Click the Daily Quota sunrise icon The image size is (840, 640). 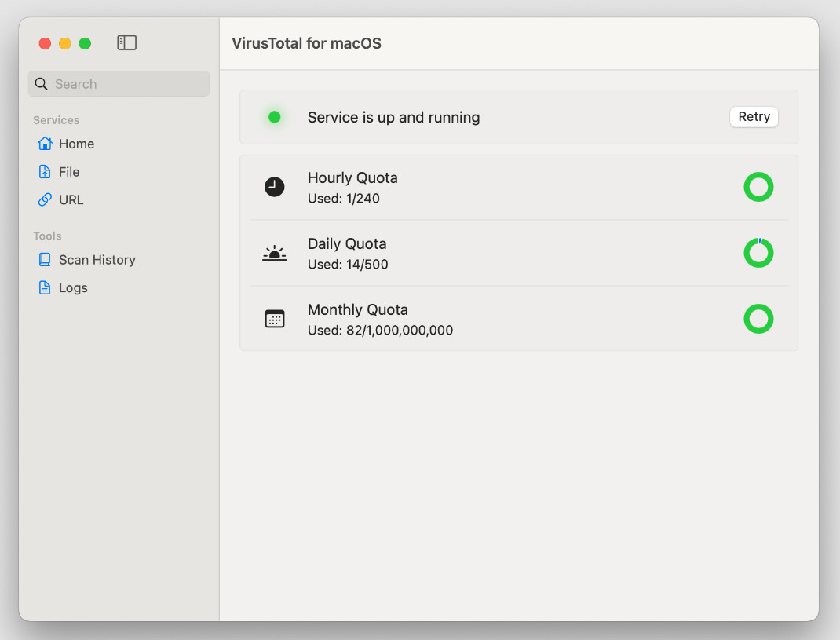click(274, 253)
